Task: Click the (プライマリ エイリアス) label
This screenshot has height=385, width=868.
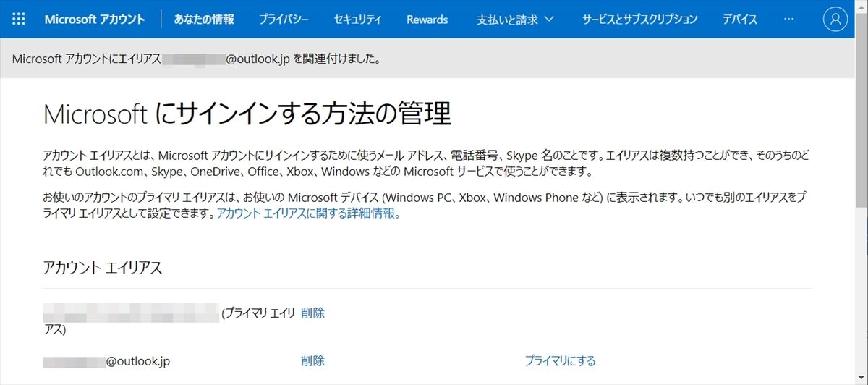Action: coord(169,321)
